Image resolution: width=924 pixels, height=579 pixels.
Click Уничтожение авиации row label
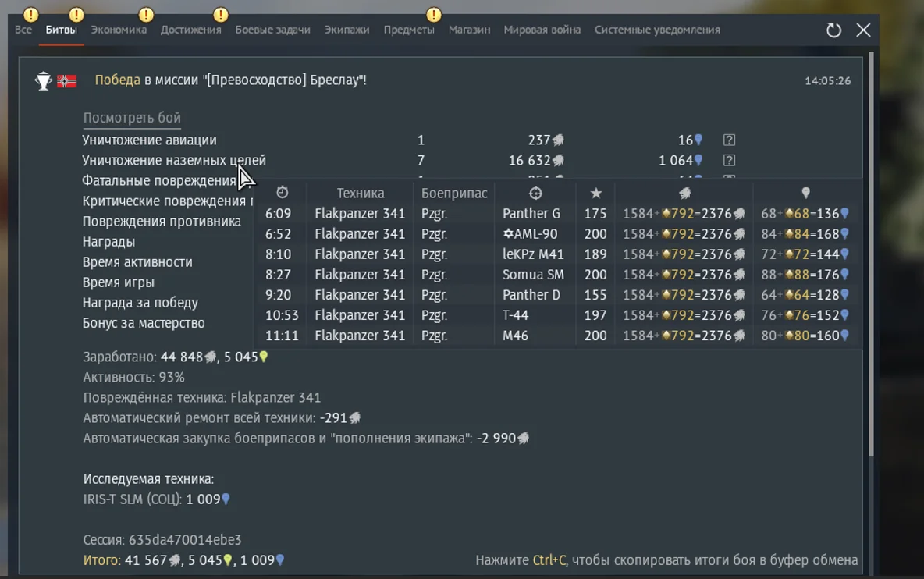click(x=149, y=140)
